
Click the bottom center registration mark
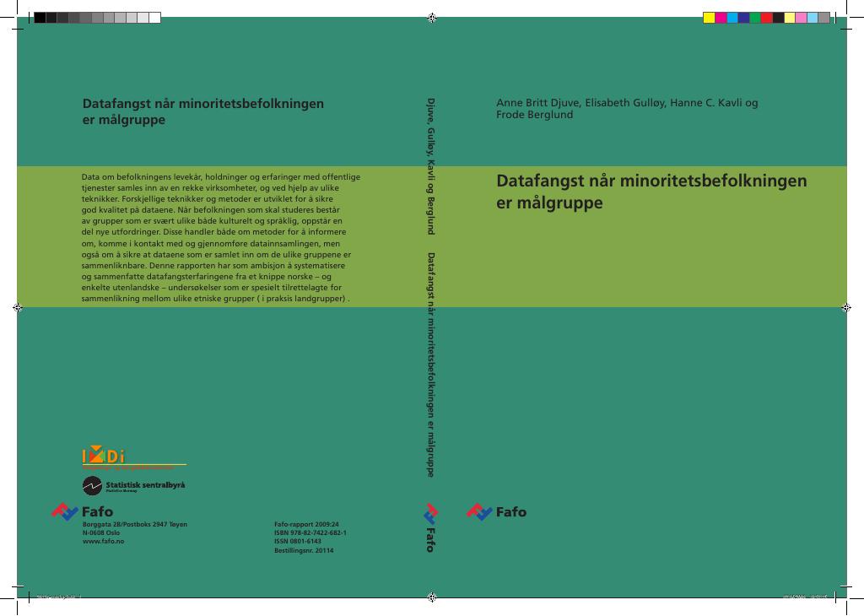point(432,597)
